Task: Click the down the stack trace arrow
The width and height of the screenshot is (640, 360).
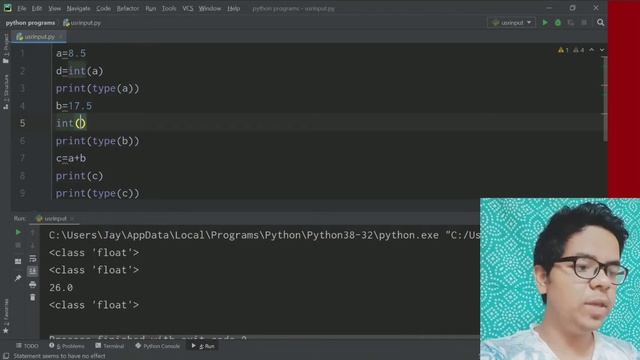Action: coord(33,245)
